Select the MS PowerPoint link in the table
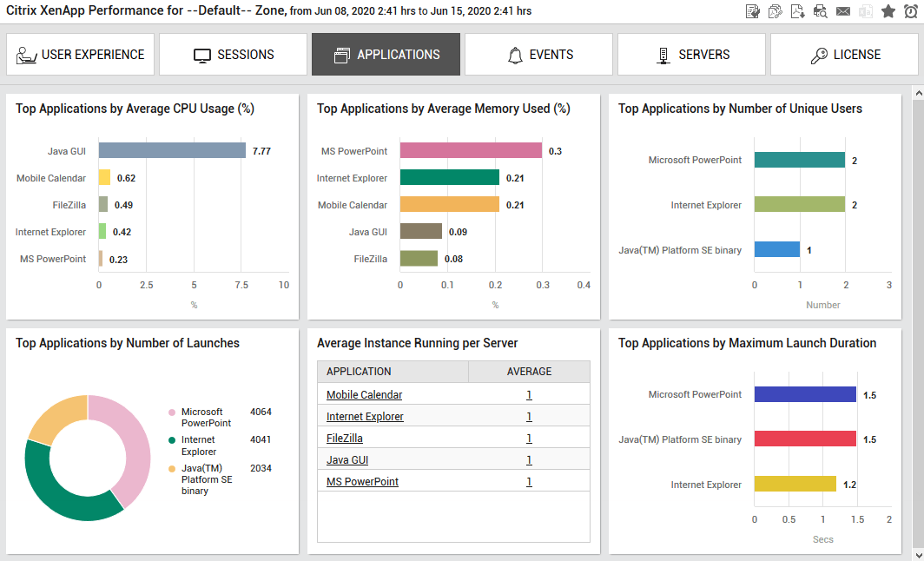The height and width of the screenshot is (561, 924). tap(362, 481)
